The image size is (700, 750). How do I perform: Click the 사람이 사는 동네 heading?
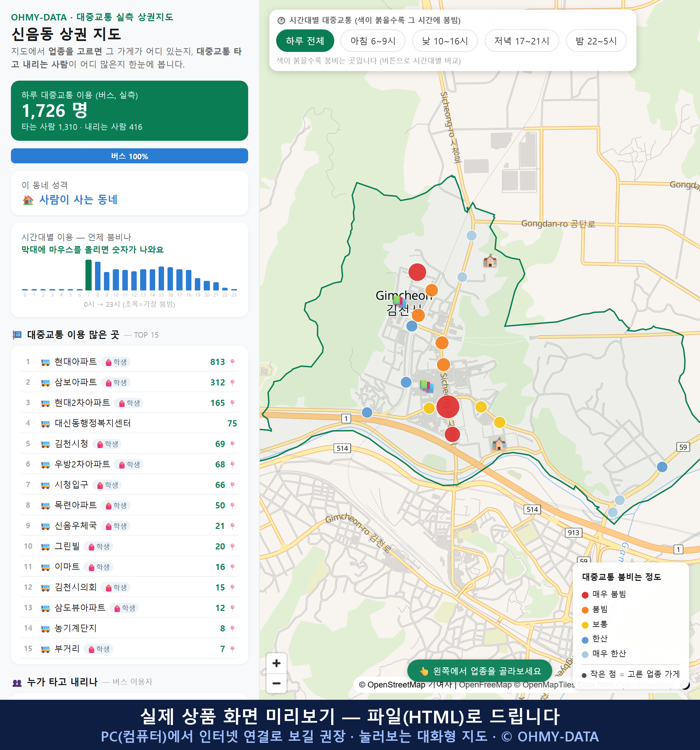pyautogui.click(x=78, y=200)
